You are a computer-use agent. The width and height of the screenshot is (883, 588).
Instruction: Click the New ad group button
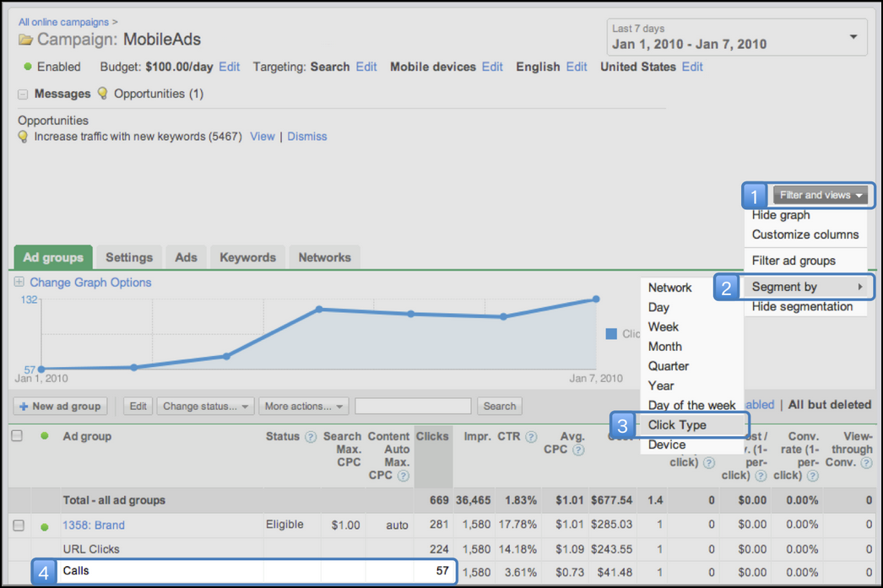60,407
